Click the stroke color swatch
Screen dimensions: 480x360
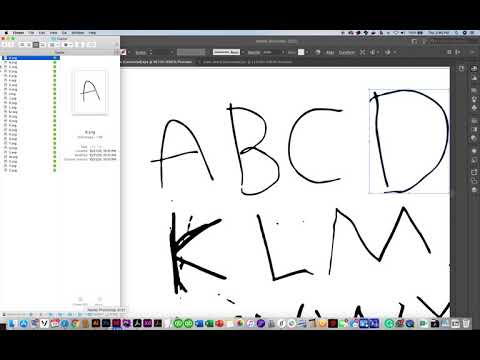pos(123,52)
